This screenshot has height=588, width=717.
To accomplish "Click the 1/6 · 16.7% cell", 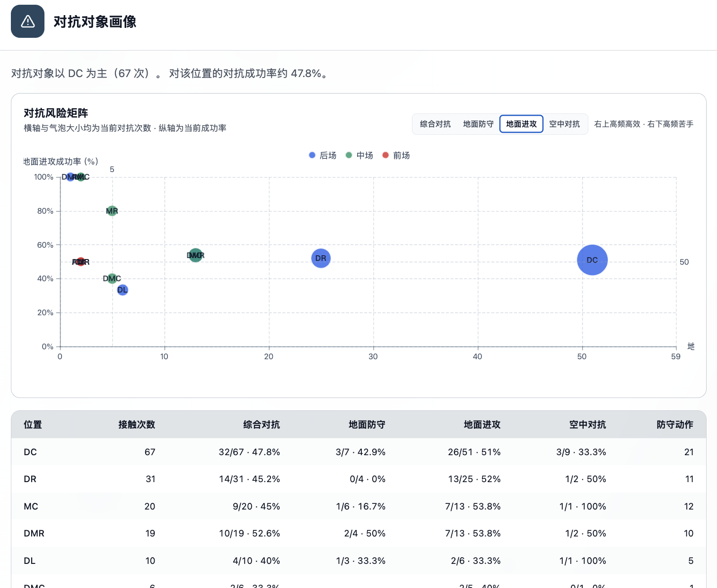I will coord(361,506).
